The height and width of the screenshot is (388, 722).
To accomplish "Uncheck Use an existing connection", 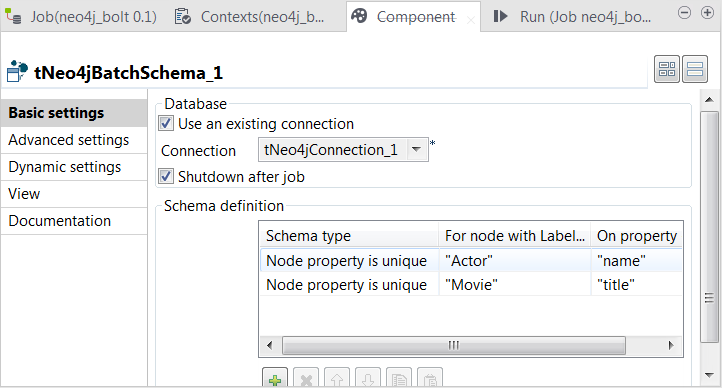I will 166,123.
